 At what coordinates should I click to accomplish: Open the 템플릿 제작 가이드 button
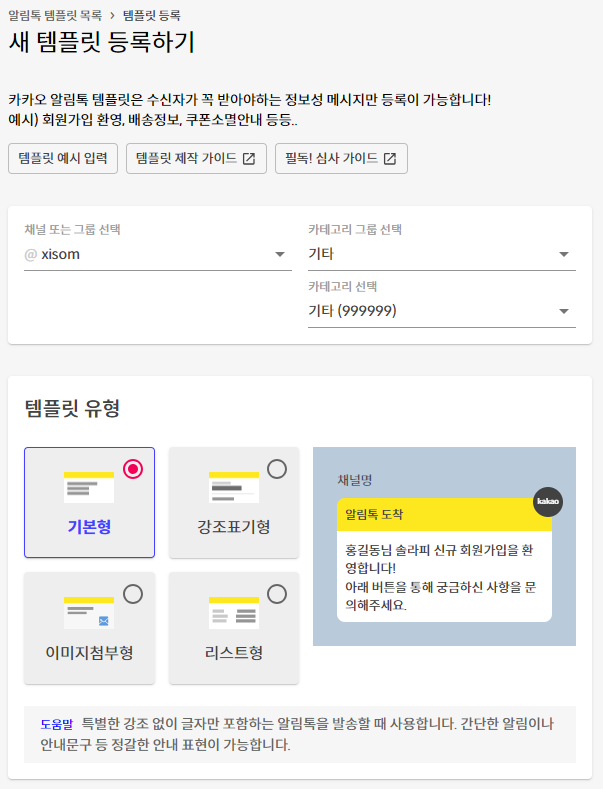point(196,159)
